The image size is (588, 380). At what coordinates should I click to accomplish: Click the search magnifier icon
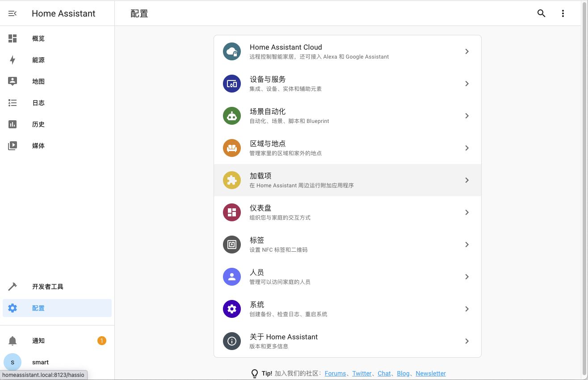[x=541, y=13]
